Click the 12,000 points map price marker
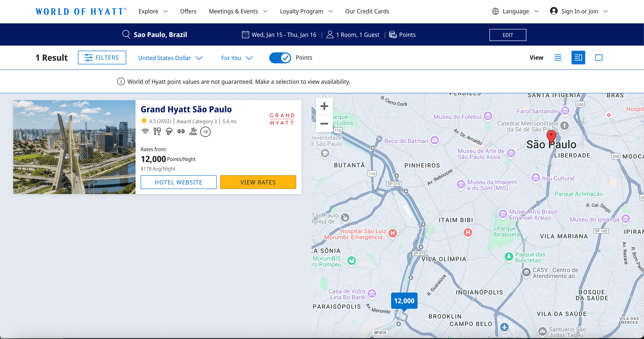The image size is (644, 339). pos(404,301)
